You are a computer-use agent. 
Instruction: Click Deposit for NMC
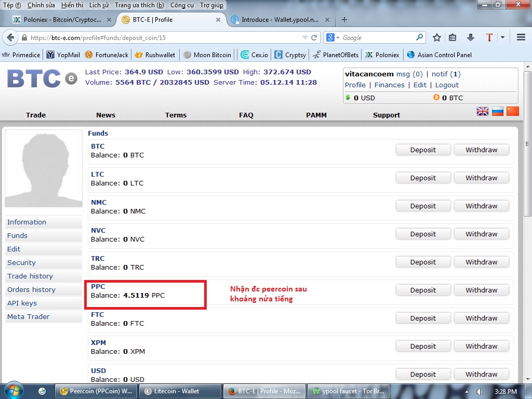pyautogui.click(x=423, y=206)
